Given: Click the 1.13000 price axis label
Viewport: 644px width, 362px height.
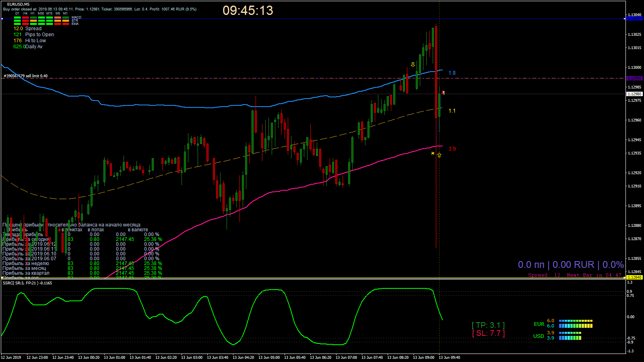Looking at the screenshot, I should point(634,68).
